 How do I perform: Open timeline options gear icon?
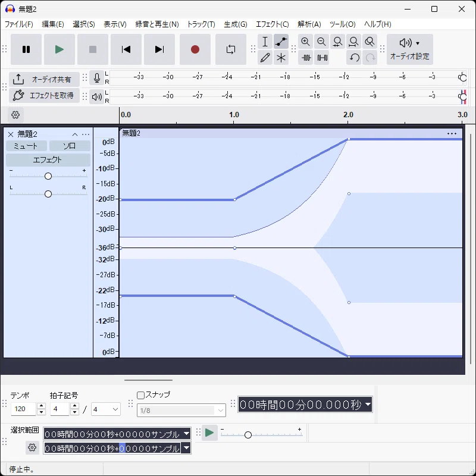point(15,115)
